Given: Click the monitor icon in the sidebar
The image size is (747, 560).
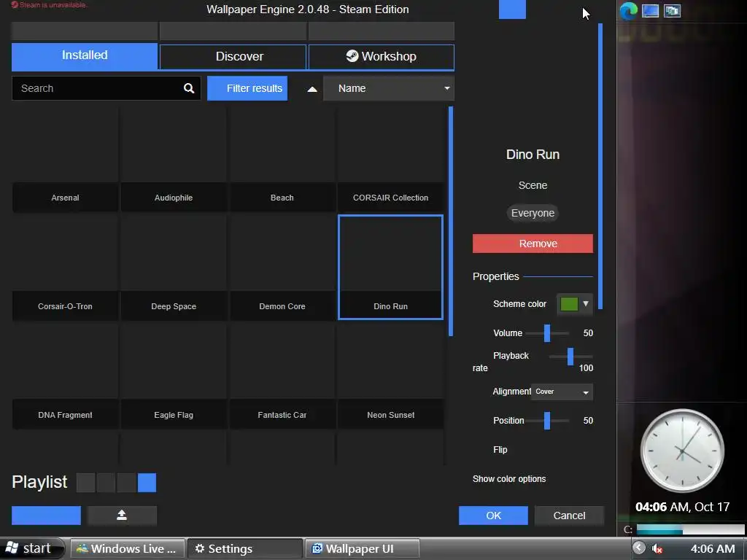Looking at the screenshot, I should pos(650,10).
